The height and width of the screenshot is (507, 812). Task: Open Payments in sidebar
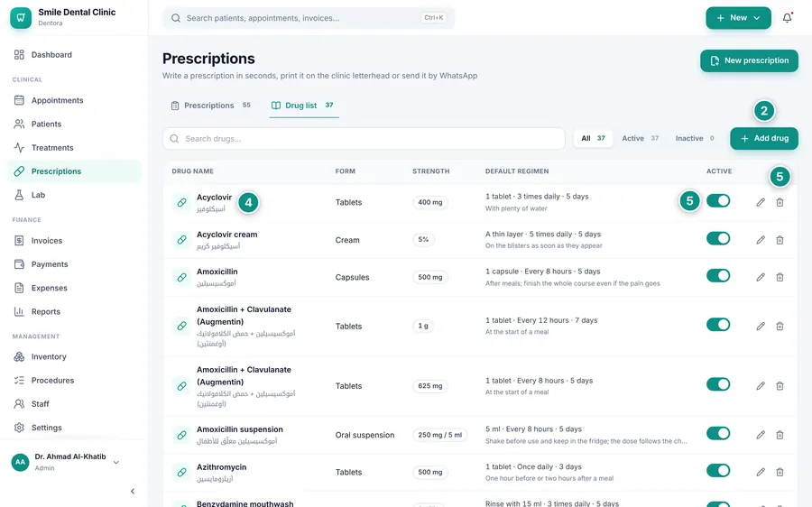[74, 264]
